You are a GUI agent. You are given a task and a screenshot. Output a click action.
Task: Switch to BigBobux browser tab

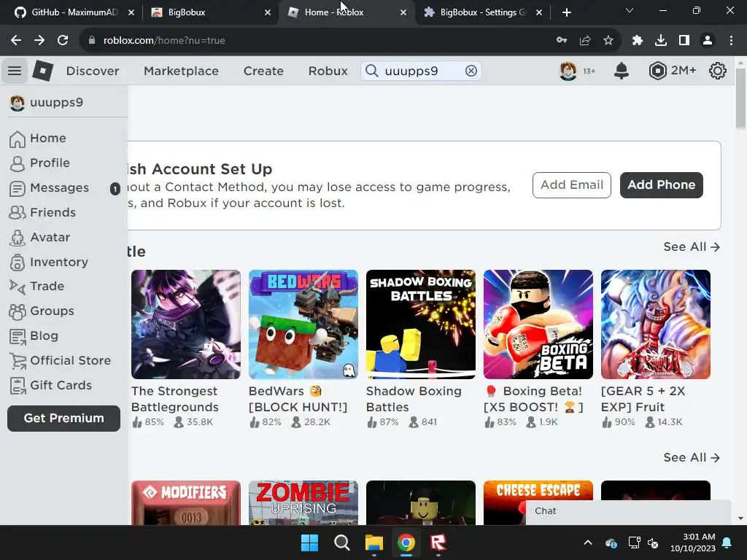[x=209, y=12]
